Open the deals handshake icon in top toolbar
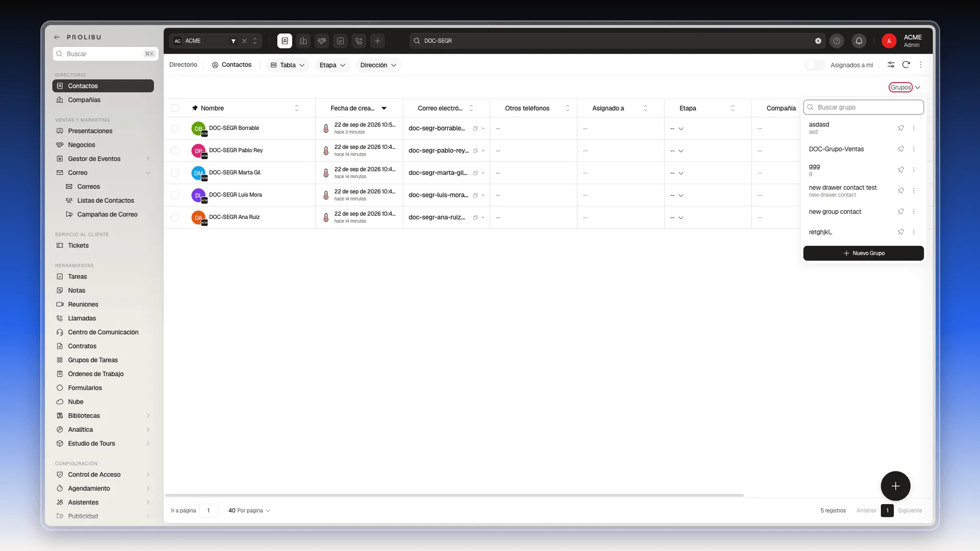 click(x=322, y=41)
